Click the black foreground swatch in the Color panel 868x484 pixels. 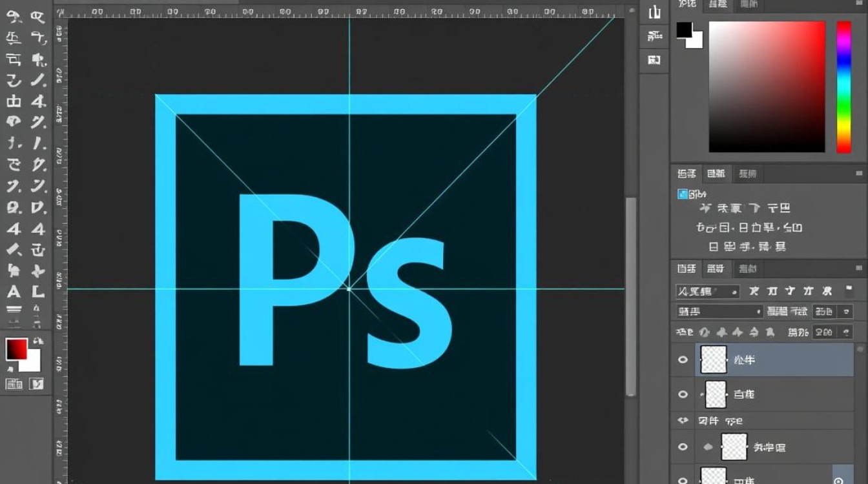pyautogui.click(x=684, y=30)
